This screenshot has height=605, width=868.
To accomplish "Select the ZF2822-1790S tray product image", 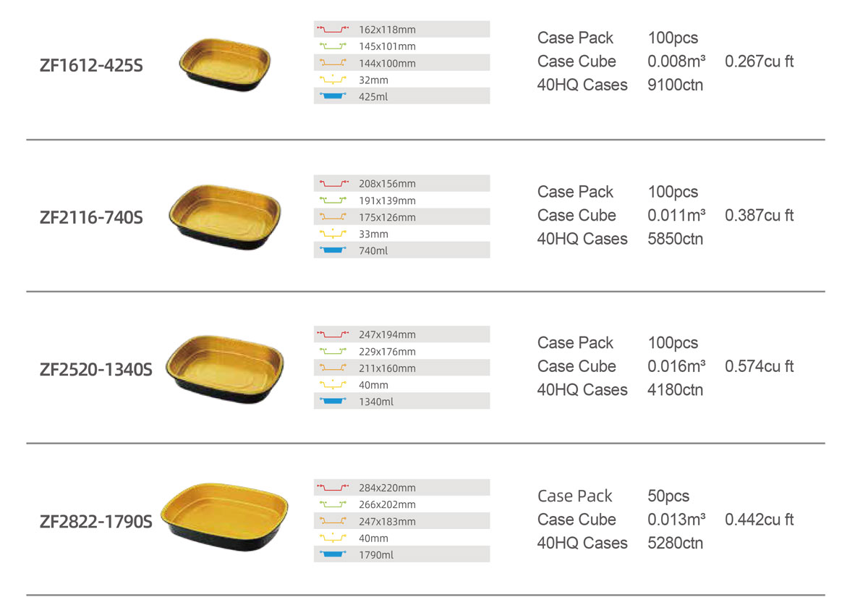I will [224, 522].
